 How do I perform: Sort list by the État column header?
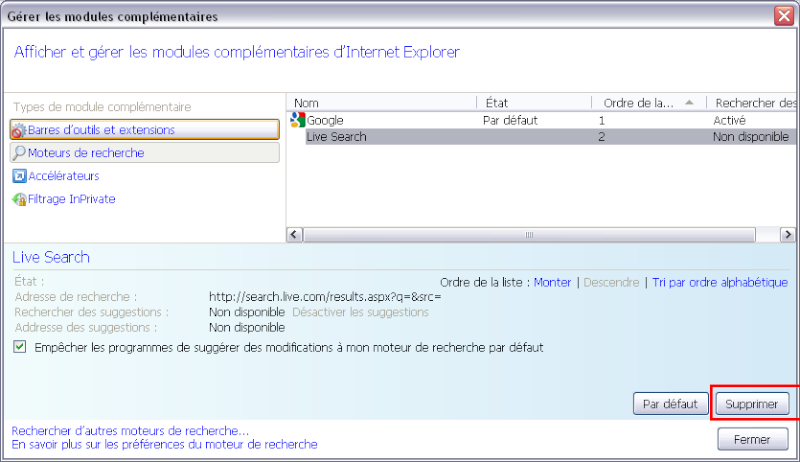(534, 103)
